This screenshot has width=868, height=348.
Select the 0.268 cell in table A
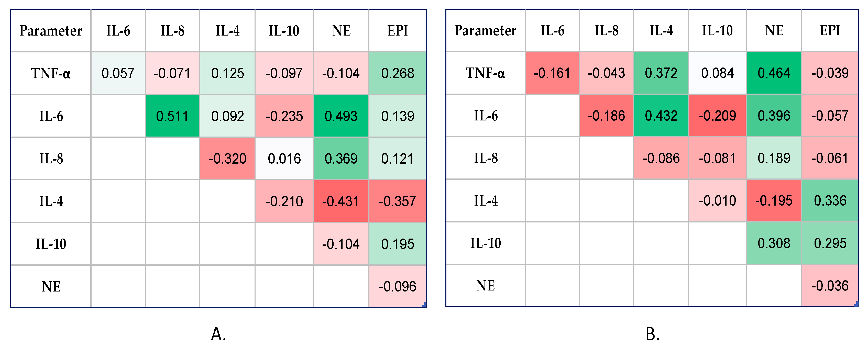[398, 73]
